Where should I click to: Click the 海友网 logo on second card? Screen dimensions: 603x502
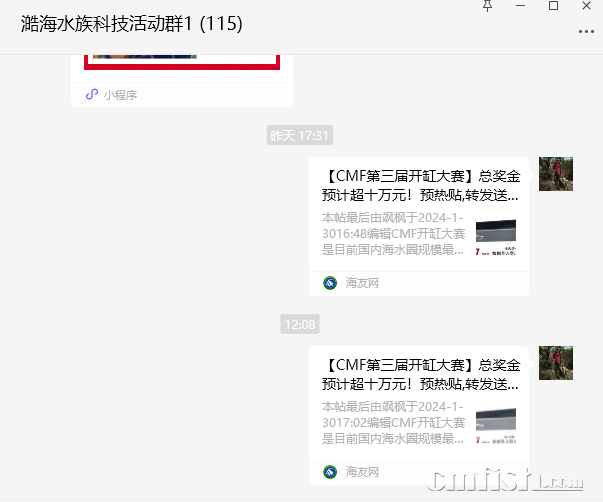pos(330,472)
